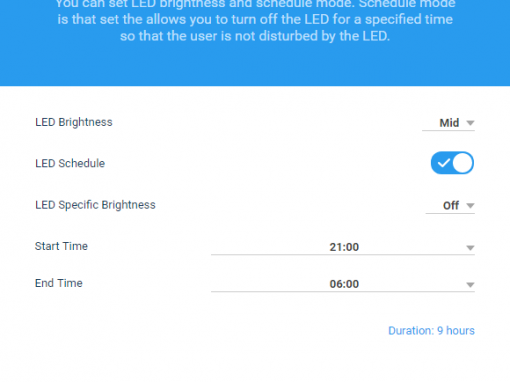Click the checkmark inside the schedule switch
Screen dimensions: 510x382
(443, 163)
